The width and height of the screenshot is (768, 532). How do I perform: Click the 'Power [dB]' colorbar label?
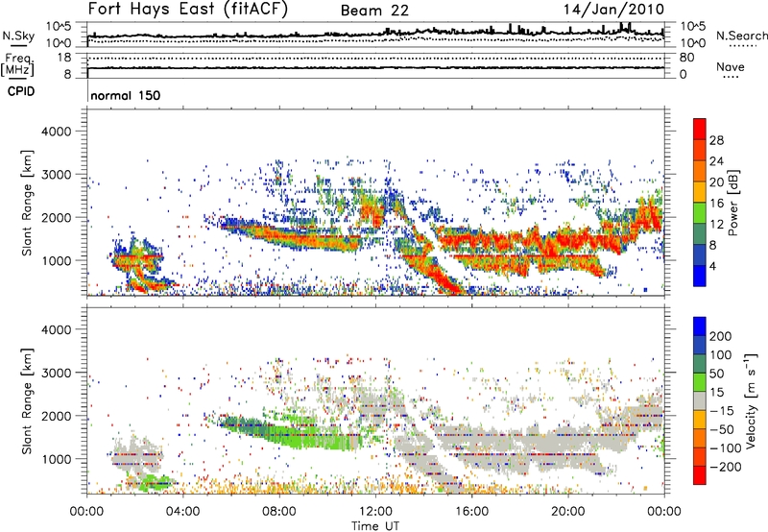(x=733, y=203)
